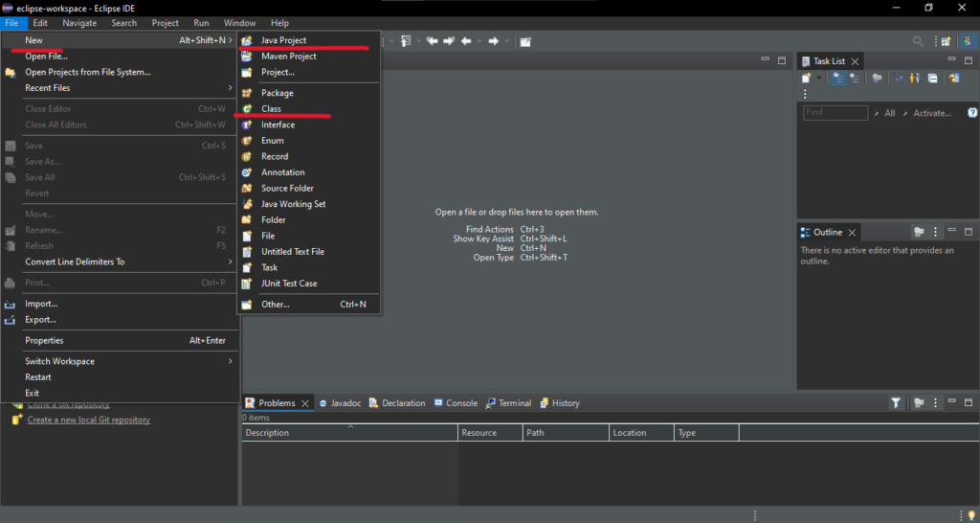The height and width of the screenshot is (523, 980).
Task: Click the Problems filter funnel icon
Action: [896, 403]
